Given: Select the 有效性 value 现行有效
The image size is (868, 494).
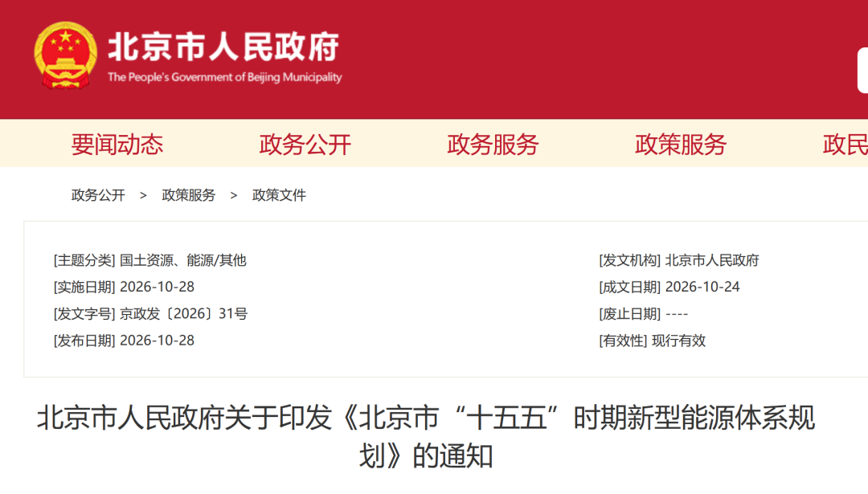Looking at the screenshot, I should [678, 341].
